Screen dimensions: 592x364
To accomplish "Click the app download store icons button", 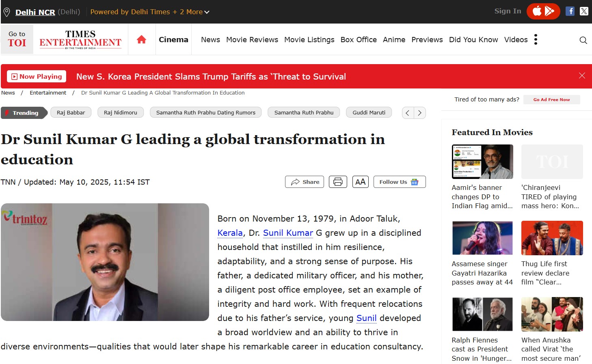I will coord(543,11).
